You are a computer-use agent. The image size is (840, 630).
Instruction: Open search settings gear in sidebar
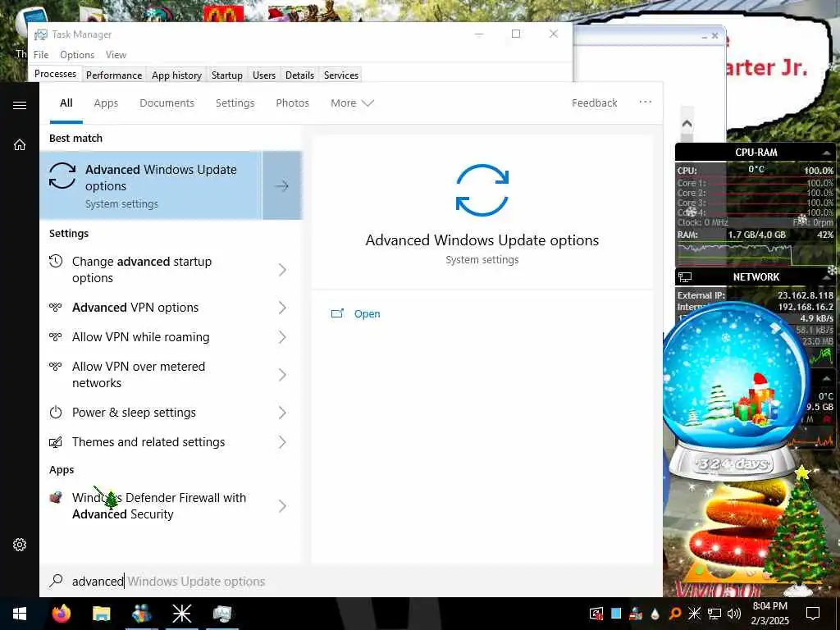20,545
